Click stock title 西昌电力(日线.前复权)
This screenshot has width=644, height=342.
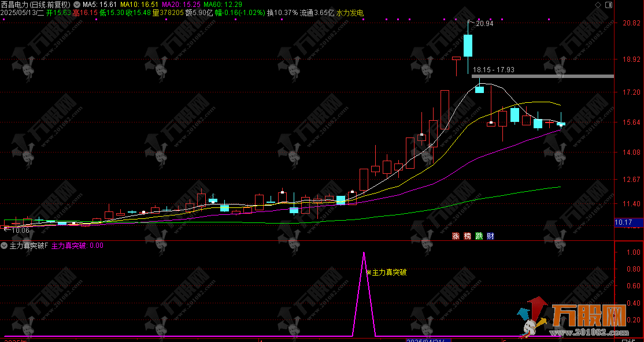click(x=36, y=5)
